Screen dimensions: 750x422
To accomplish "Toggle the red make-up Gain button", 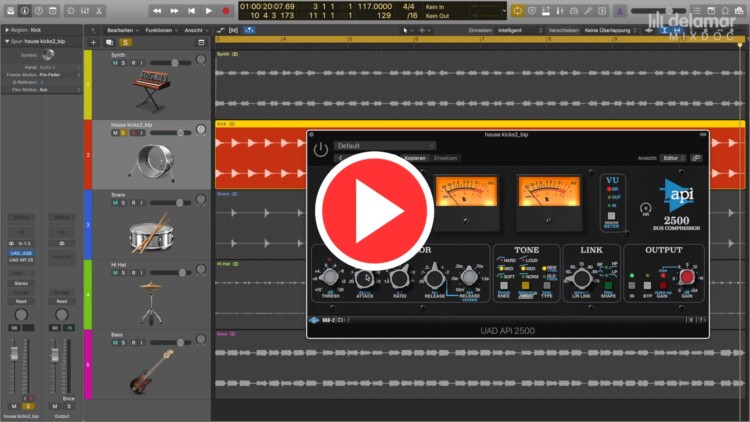I will [662, 286].
